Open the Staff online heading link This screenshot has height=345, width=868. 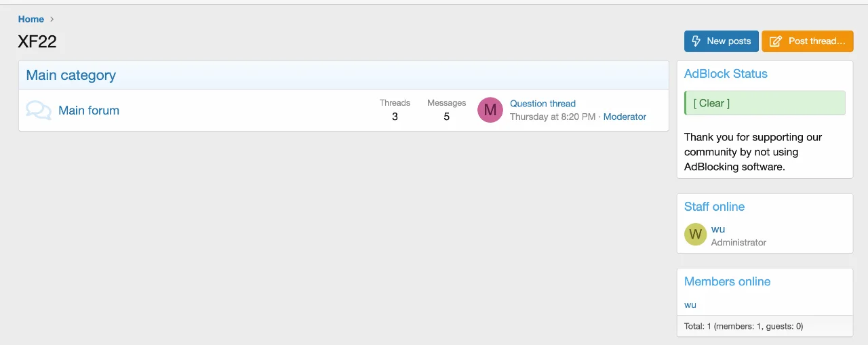click(x=714, y=207)
